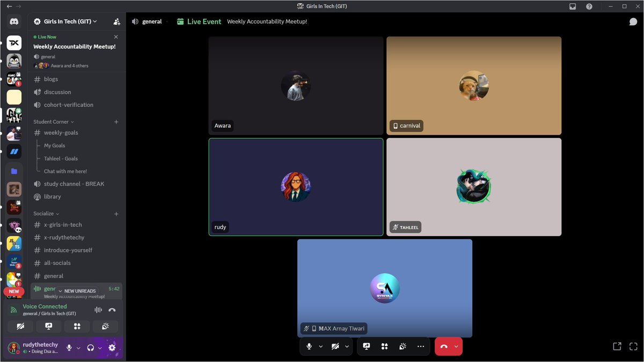Viewport: 644px width, 362px height.
Task: Select carnival's video tile
Action: click(x=474, y=85)
